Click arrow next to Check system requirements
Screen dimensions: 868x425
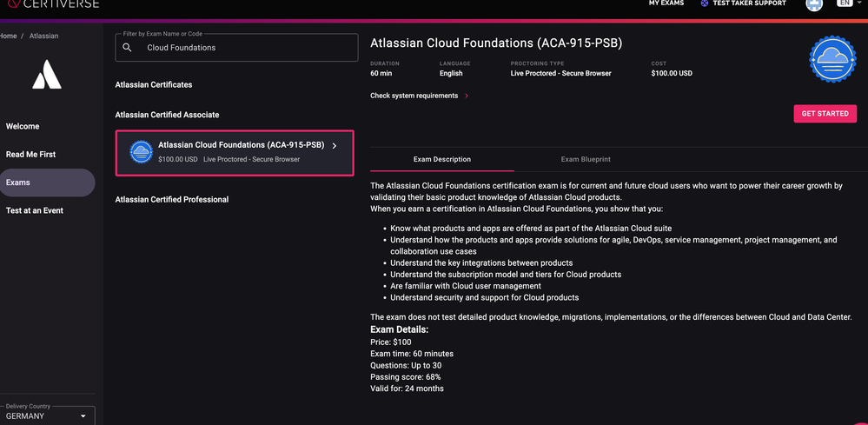(x=467, y=96)
